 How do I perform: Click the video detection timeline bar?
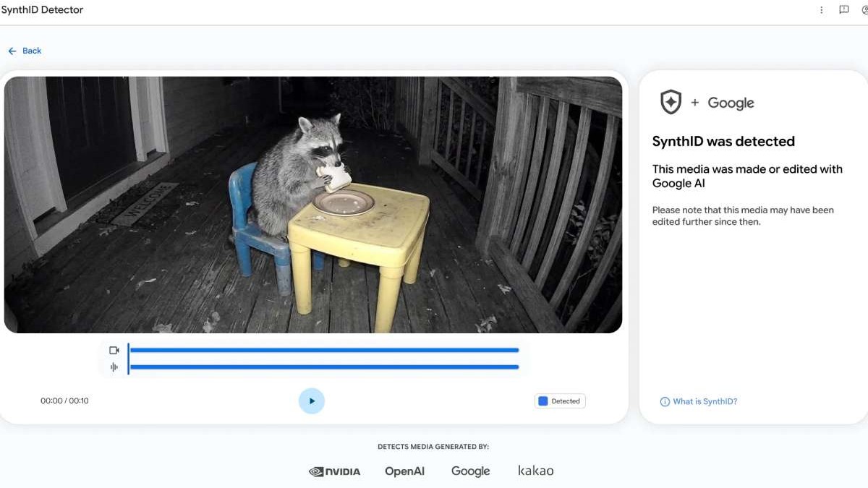[324, 350]
